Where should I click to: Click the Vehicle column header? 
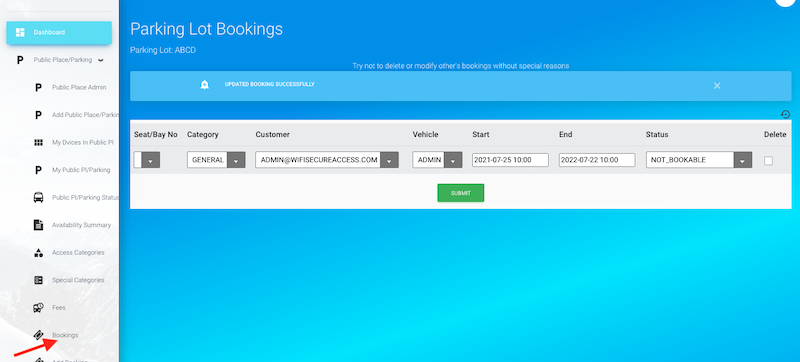(x=426, y=135)
